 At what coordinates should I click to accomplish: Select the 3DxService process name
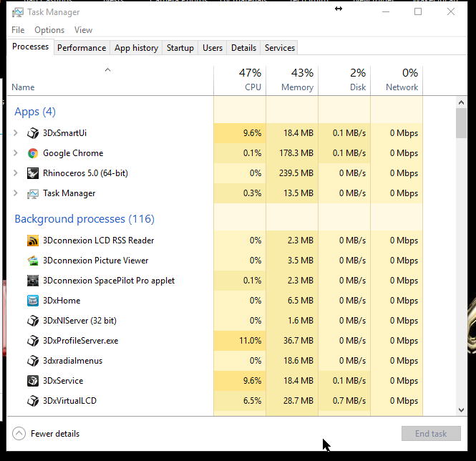(63, 381)
